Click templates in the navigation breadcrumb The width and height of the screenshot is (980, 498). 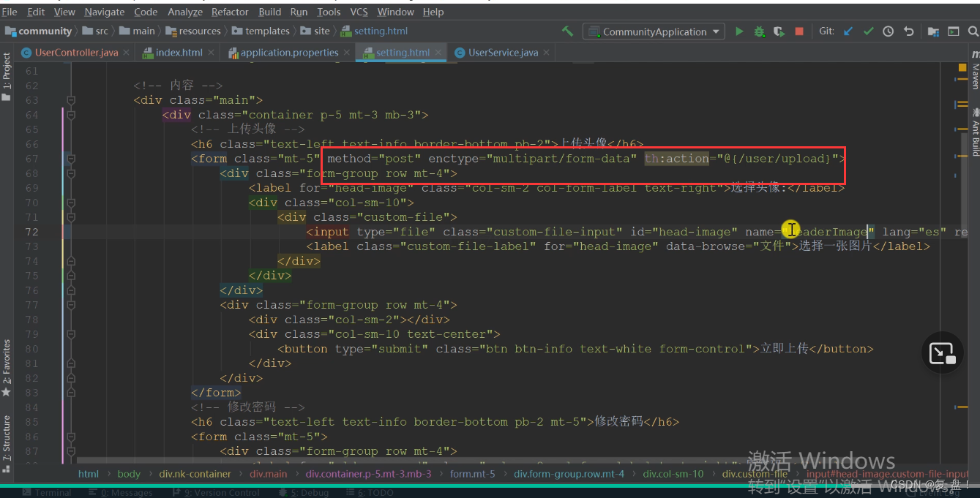coord(267,31)
